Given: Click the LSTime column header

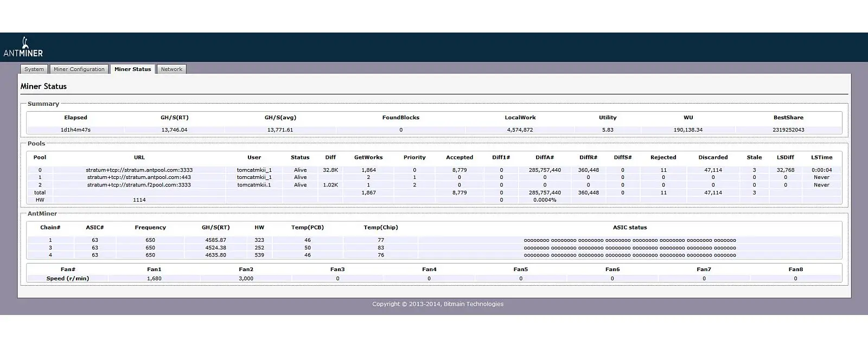Looking at the screenshot, I should 821,158.
